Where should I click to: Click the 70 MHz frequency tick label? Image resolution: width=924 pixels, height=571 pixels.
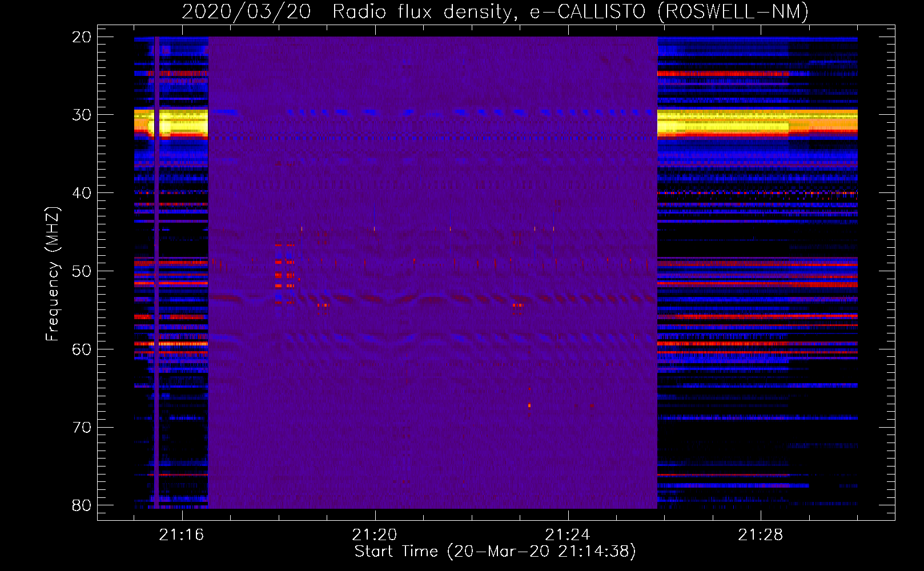82,427
